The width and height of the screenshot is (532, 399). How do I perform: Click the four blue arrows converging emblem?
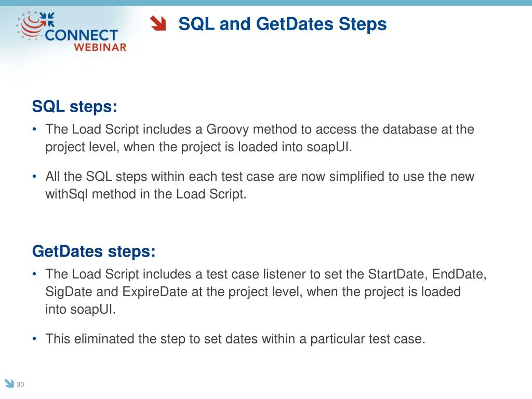click(x=47, y=20)
